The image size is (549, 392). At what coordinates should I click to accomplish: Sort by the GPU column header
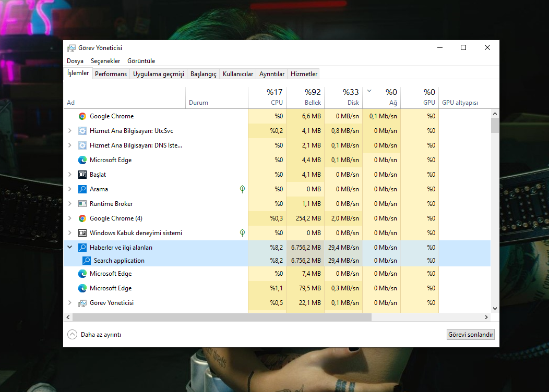click(x=420, y=97)
